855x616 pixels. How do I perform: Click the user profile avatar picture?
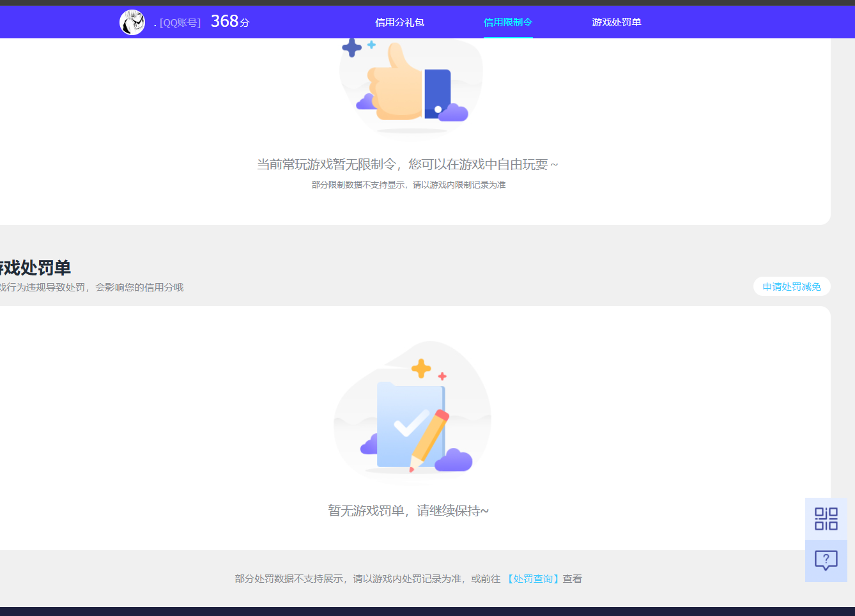coord(132,21)
